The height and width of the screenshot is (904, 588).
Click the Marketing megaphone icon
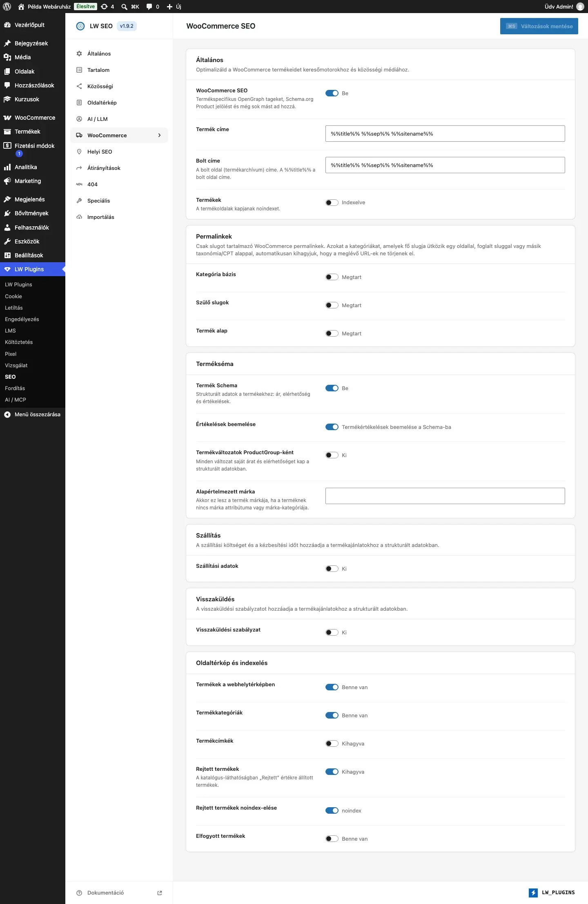[7, 181]
